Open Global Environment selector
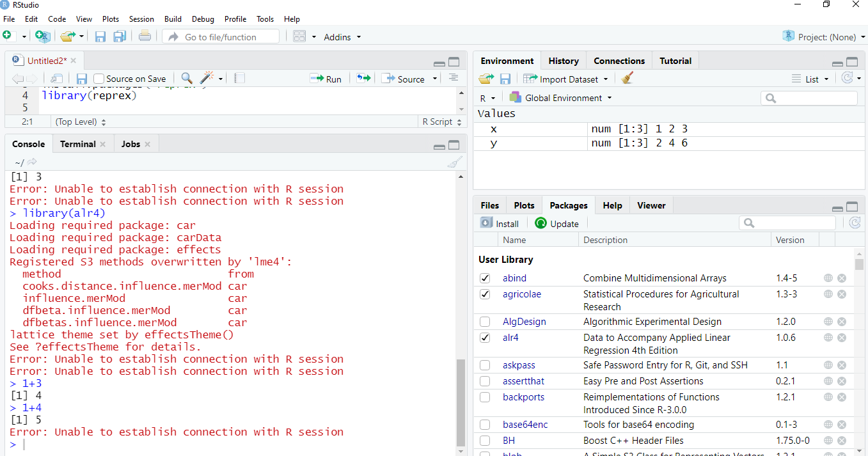The image size is (868, 456). pos(561,98)
